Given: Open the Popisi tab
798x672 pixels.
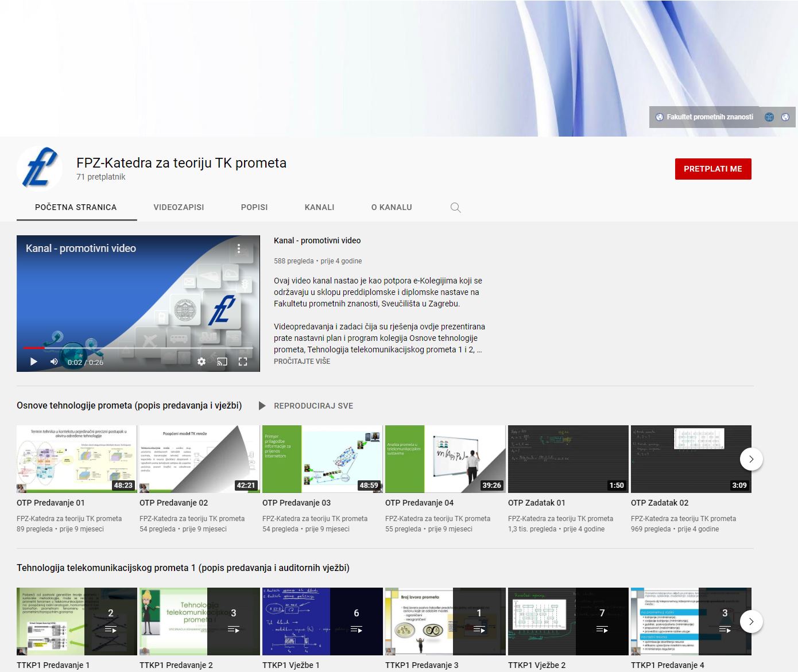Looking at the screenshot, I should [254, 207].
